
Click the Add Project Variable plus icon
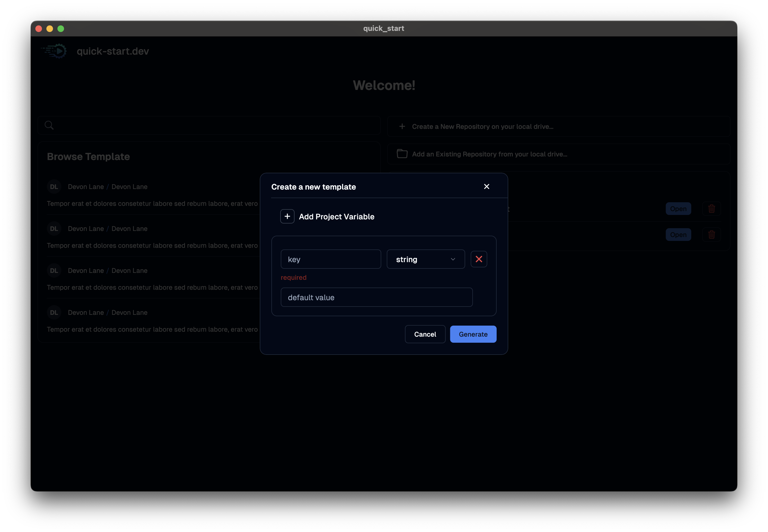[287, 216]
